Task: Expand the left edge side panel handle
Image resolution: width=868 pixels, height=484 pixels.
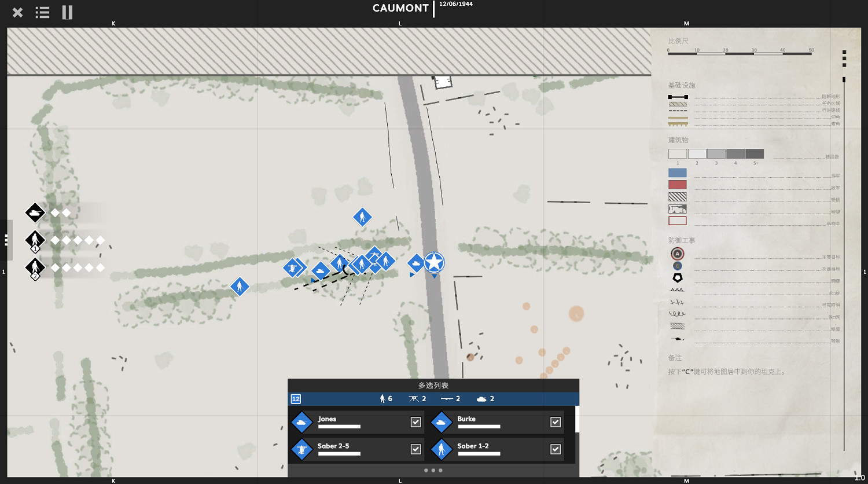Action: (x=6, y=240)
